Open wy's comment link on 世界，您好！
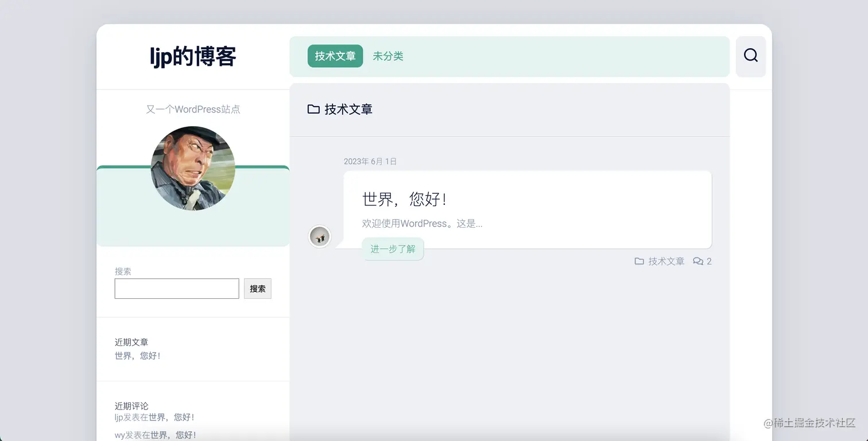This screenshot has width=868, height=441. (x=173, y=435)
